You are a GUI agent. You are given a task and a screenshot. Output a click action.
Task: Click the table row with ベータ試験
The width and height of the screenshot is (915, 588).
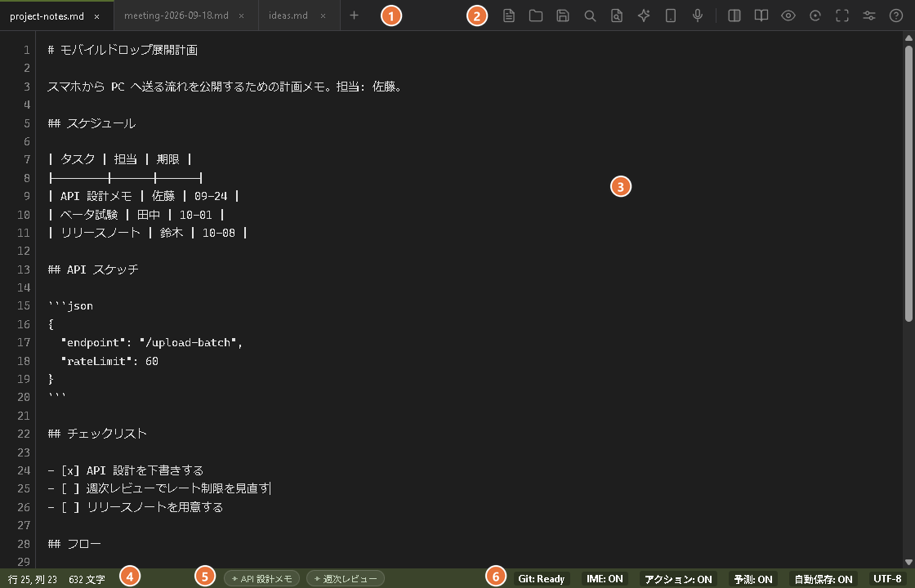pyautogui.click(x=136, y=215)
